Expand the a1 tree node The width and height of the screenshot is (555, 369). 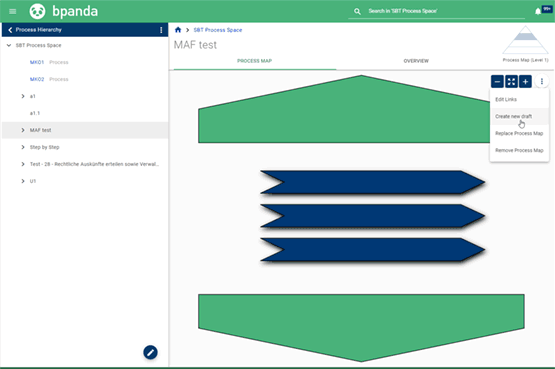click(23, 96)
